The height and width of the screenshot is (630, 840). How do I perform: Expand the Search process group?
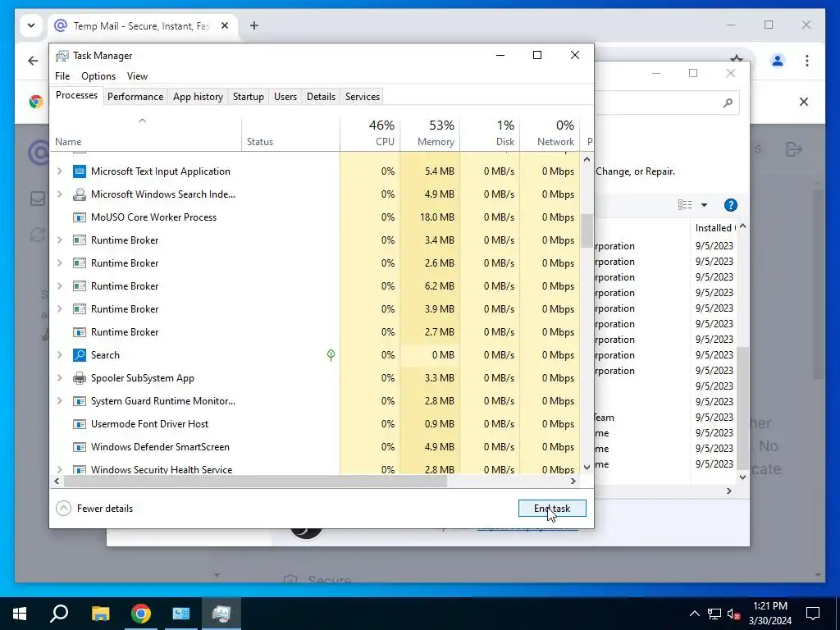tap(59, 355)
